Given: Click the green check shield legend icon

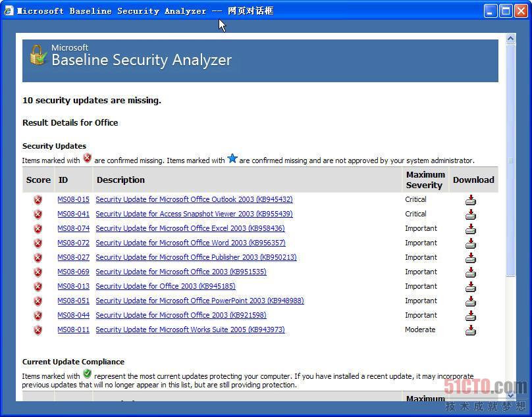Looking at the screenshot, I should 87,374.
